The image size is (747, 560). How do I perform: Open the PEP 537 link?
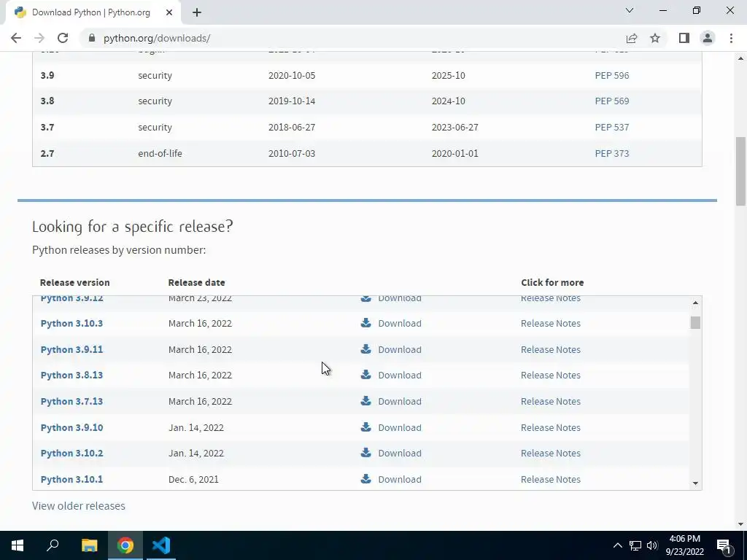click(x=612, y=127)
